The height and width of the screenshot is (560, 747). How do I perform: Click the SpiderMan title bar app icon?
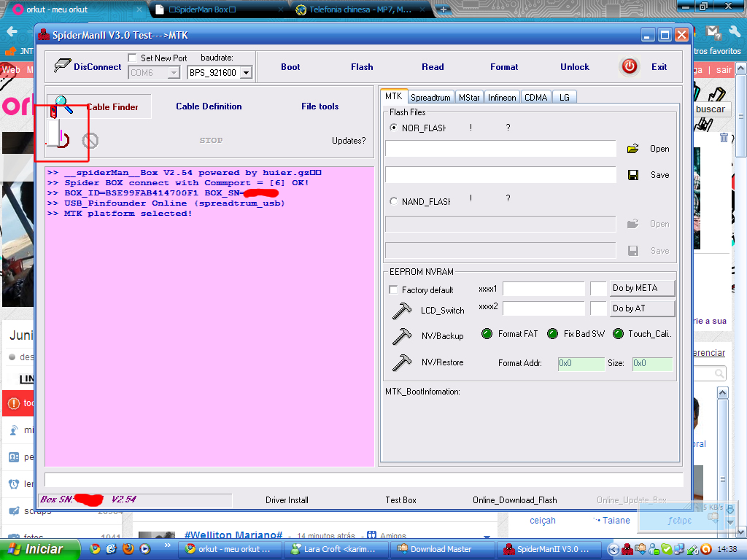point(44,35)
